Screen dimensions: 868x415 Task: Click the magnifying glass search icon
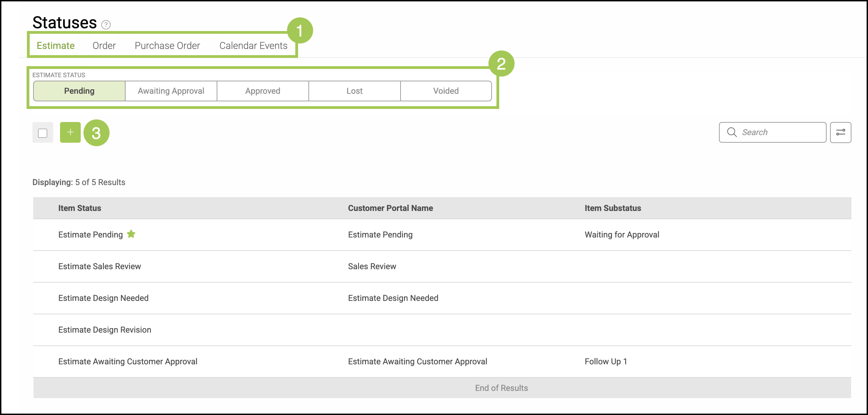[731, 132]
